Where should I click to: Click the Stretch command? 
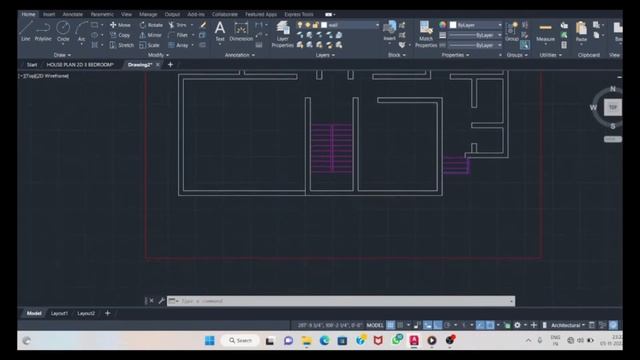pyautogui.click(x=122, y=45)
